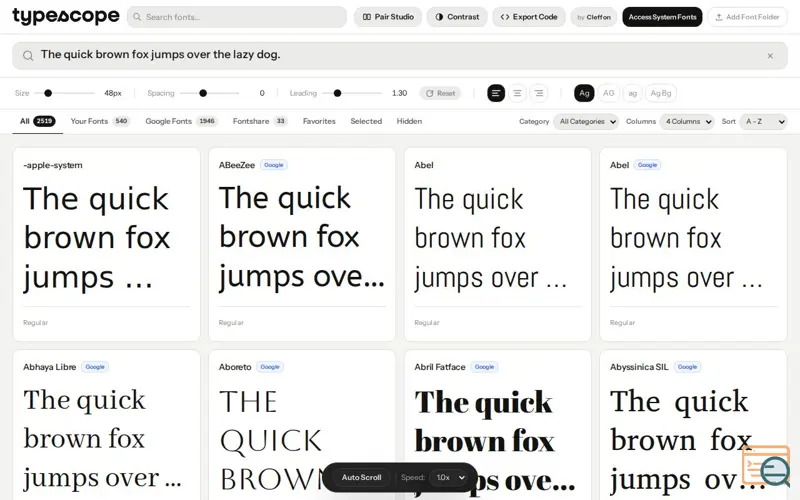Click Add Font Folder button

pos(747,17)
